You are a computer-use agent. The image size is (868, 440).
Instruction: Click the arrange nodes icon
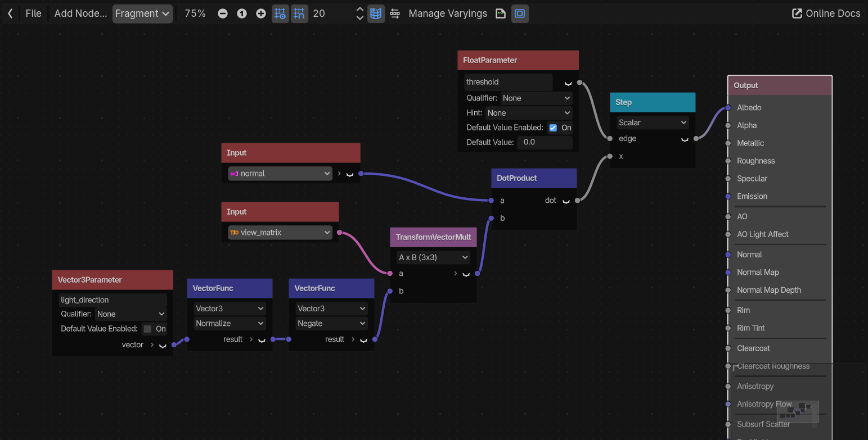tap(395, 13)
